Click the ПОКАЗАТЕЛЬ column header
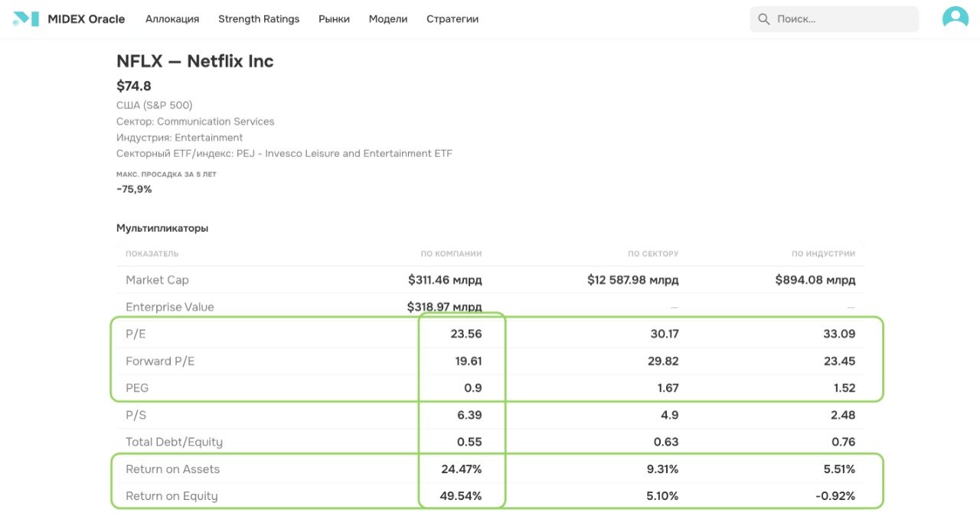Image resolution: width=980 pixels, height=513 pixels. (x=152, y=253)
